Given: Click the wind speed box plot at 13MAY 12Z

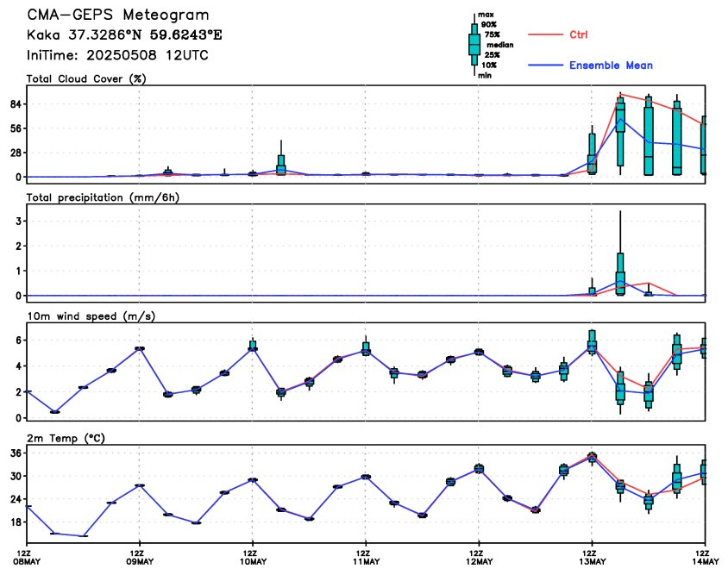Looking at the screenshot, I should click(592, 342).
